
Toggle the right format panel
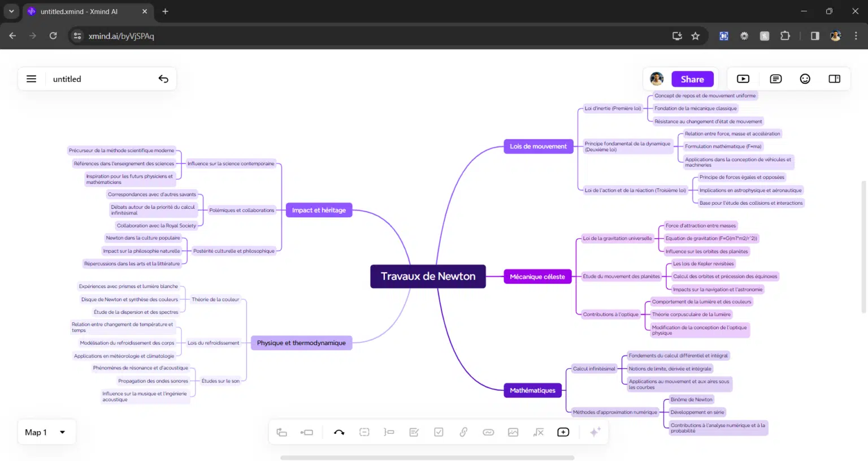pos(834,79)
